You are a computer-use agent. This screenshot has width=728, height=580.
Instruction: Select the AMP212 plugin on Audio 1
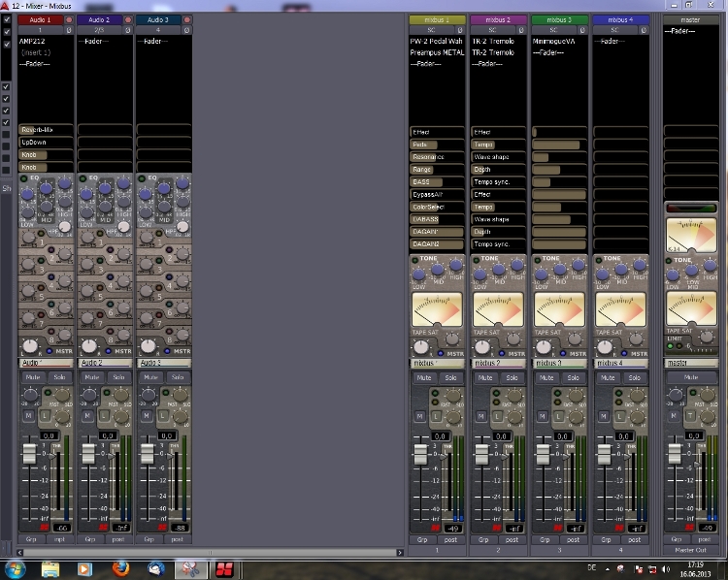pyautogui.click(x=34, y=41)
